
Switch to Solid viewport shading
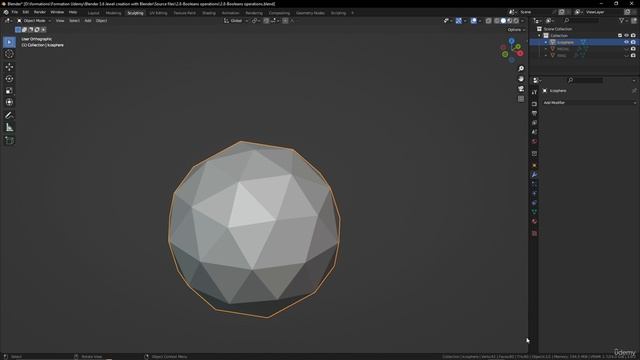click(x=503, y=20)
